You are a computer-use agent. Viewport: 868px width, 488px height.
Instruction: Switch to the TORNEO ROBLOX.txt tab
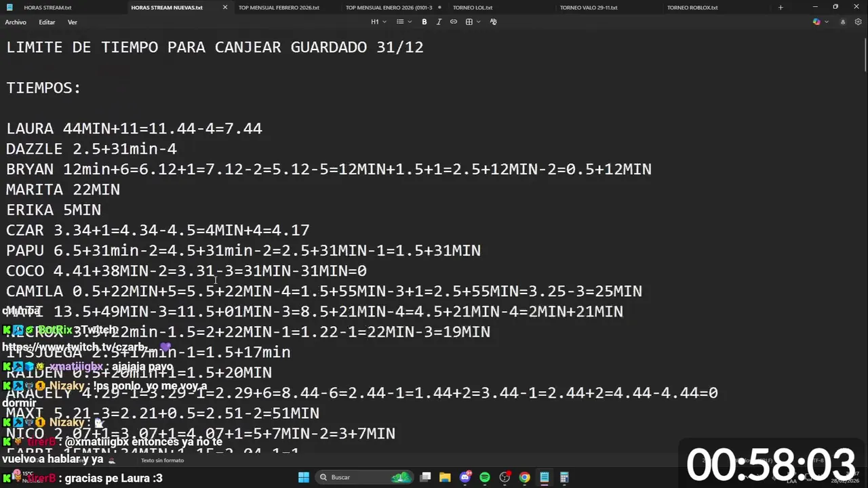coord(692,7)
